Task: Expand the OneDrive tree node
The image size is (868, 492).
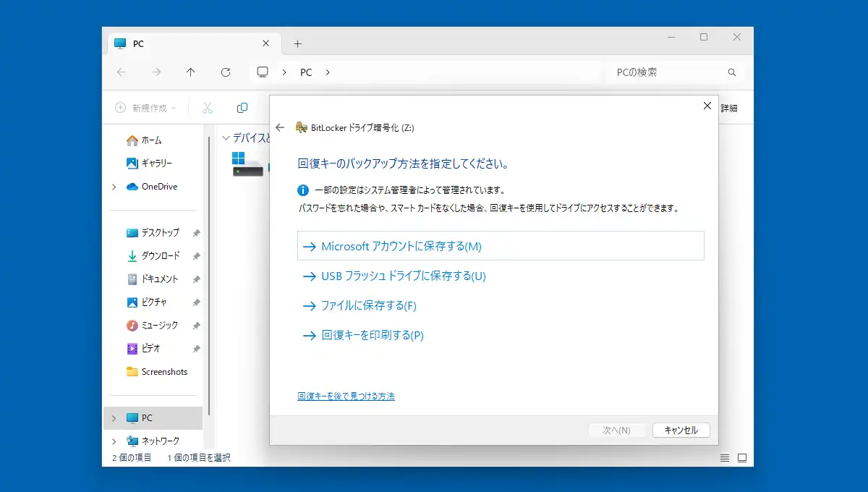Action: pos(114,187)
